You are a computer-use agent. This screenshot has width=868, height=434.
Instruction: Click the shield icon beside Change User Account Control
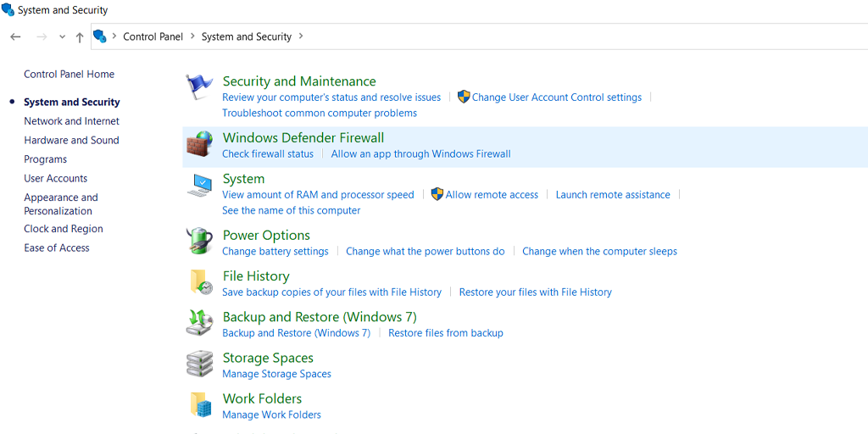click(464, 97)
